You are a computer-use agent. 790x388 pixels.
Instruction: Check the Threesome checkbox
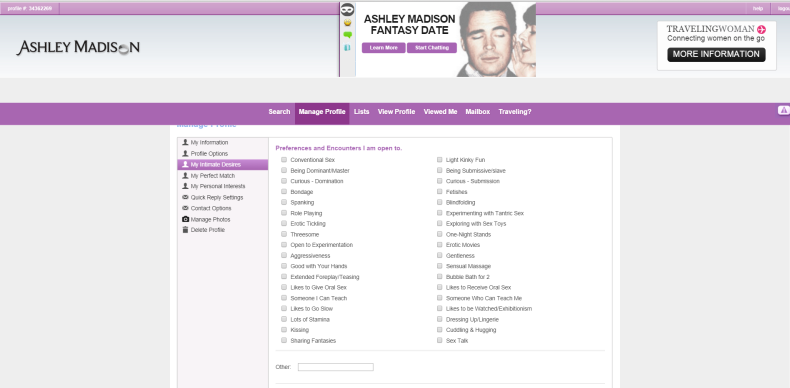point(284,234)
